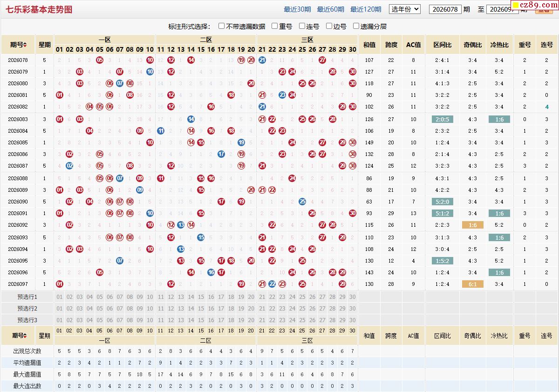
Task: Pick number 27 in 预选行2
Action: 322,309
